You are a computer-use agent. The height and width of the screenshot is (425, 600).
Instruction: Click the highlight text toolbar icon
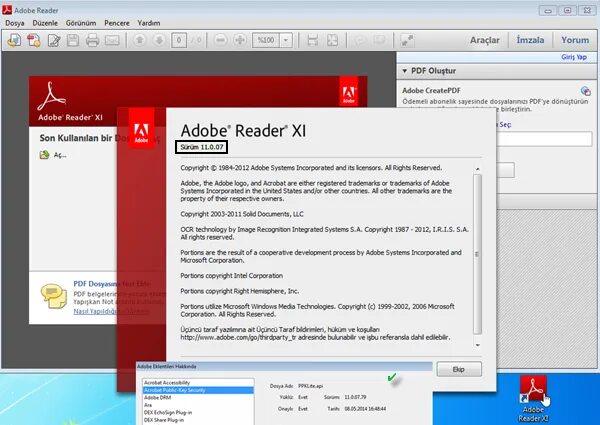(379, 40)
